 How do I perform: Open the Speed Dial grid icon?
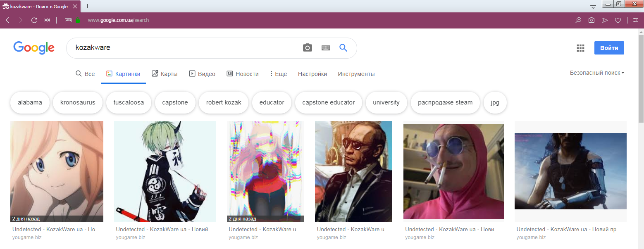coord(48,20)
